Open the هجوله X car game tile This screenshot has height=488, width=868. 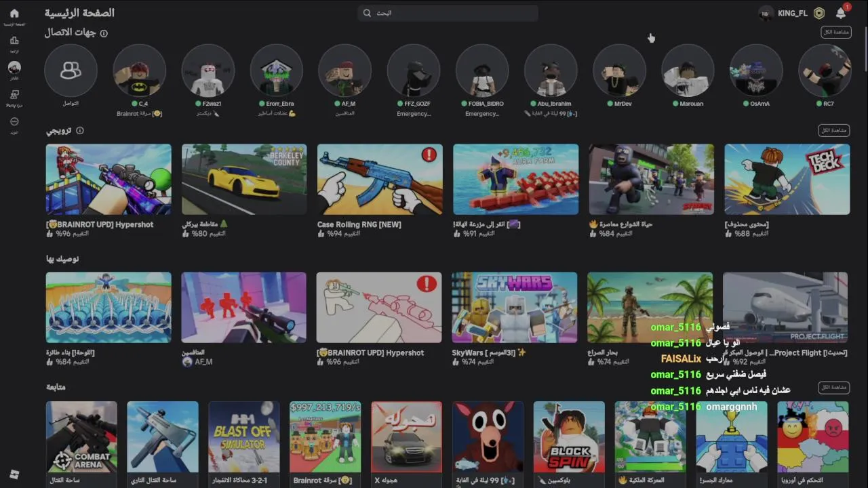click(x=407, y=437)
